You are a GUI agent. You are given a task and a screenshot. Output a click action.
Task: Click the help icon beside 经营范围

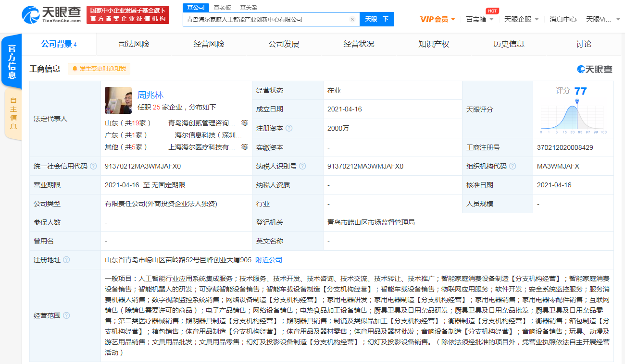click(66, 315)
